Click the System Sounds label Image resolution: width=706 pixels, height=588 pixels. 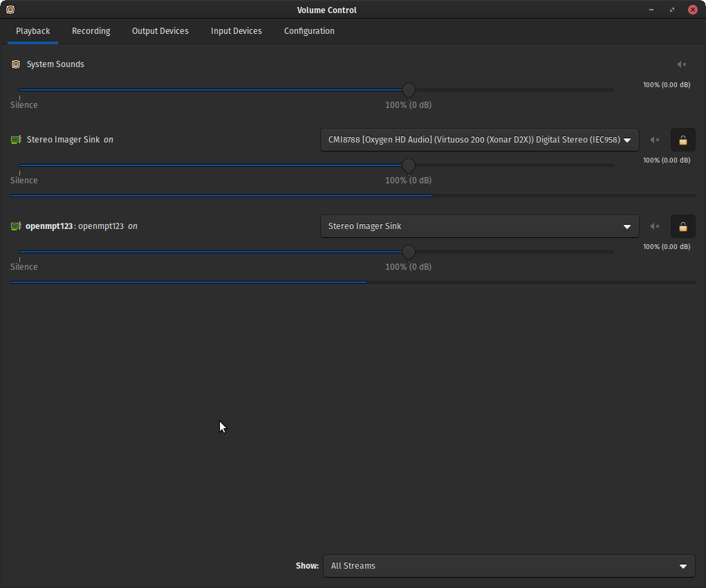pos(55,64)
